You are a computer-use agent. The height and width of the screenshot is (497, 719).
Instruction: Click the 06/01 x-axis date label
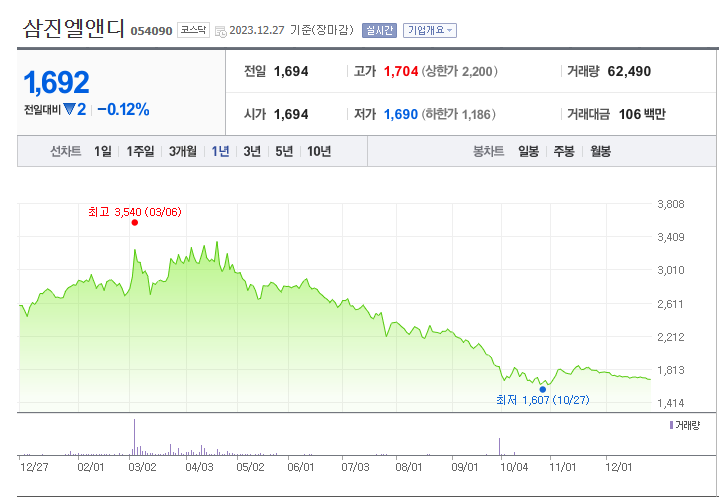pos(301,467)
